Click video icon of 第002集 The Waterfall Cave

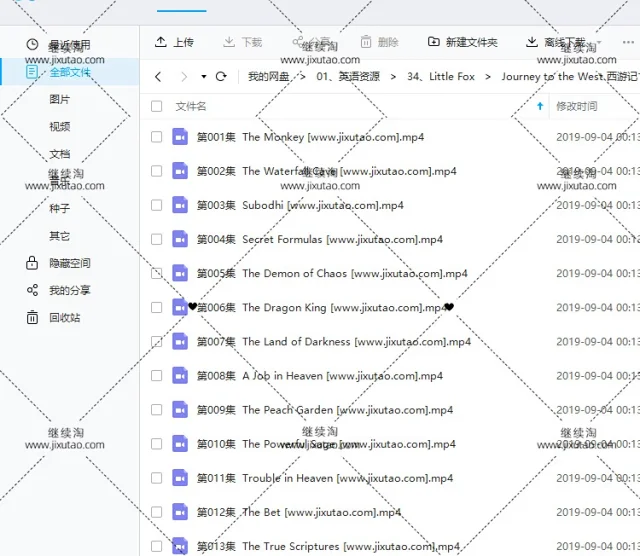pos(180,171)
